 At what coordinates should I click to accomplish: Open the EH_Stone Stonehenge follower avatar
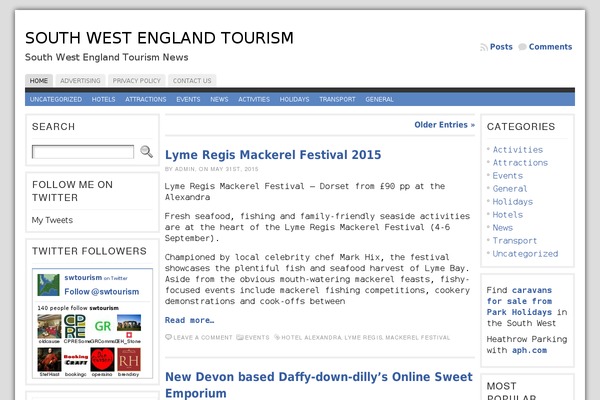point(129,323)
